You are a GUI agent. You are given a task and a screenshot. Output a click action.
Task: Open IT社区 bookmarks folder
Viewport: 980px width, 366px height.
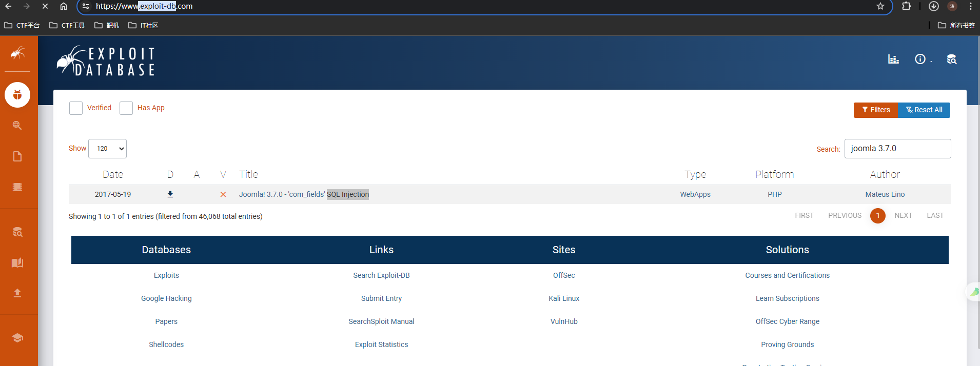tap(143, 25)
